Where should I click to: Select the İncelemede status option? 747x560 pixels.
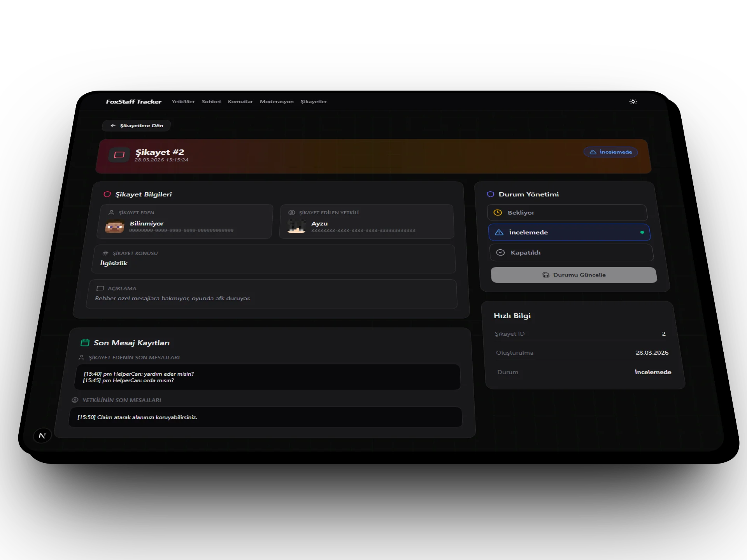pos(569,232)
